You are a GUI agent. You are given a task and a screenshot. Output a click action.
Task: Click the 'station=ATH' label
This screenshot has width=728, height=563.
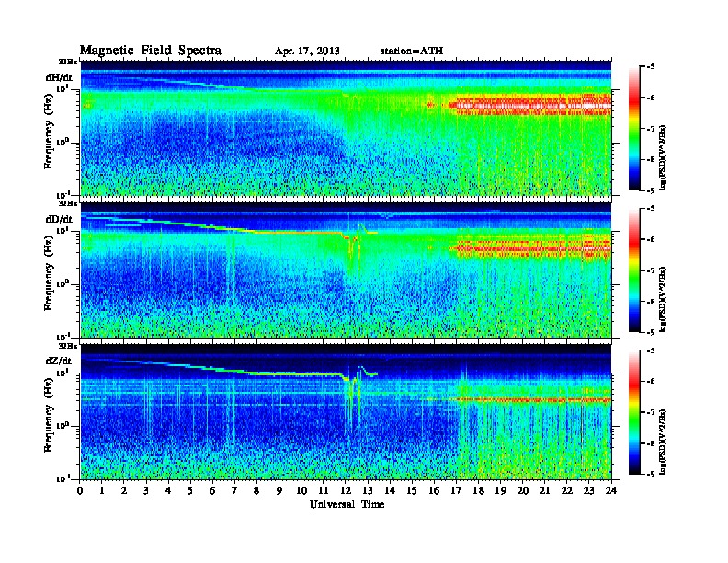pos(412,51)
